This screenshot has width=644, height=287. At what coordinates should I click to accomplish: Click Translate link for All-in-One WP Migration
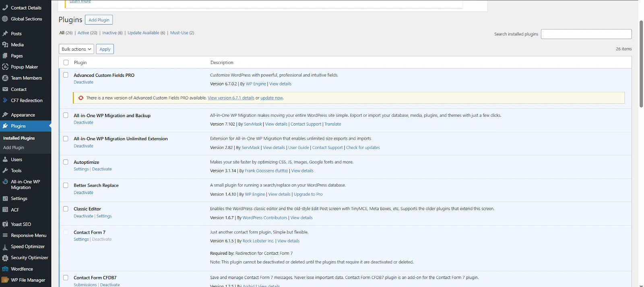click(333, 124)
